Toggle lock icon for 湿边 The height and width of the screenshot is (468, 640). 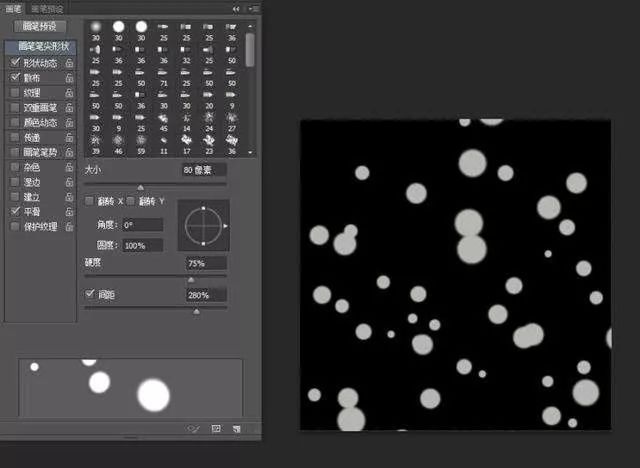click(x=69, y=182)
